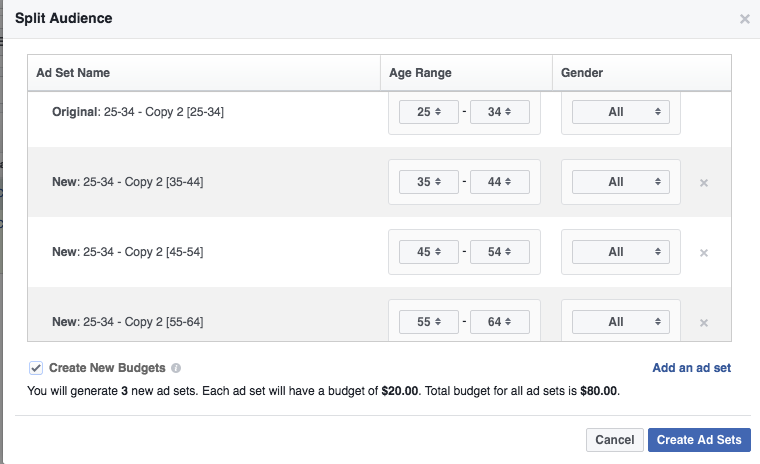The image size is (760, 464).
Task: Click the Add an ad set link
Action: 691,368
